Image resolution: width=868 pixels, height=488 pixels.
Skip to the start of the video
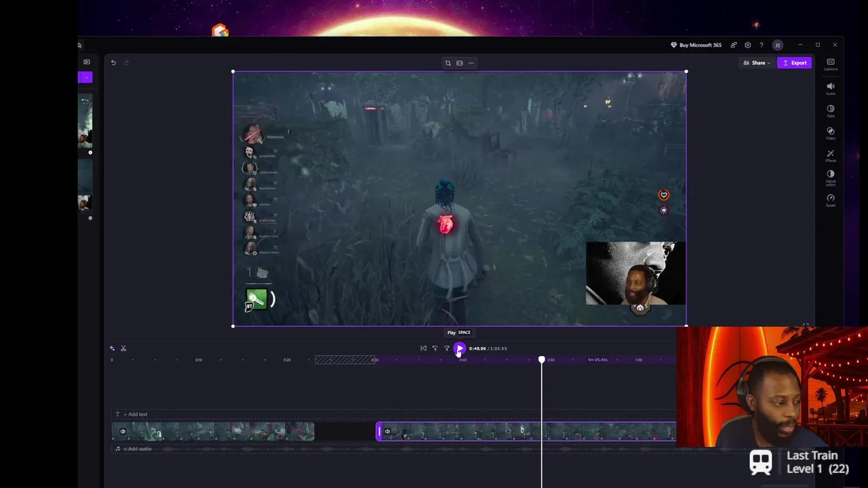(x=423, y=348)
